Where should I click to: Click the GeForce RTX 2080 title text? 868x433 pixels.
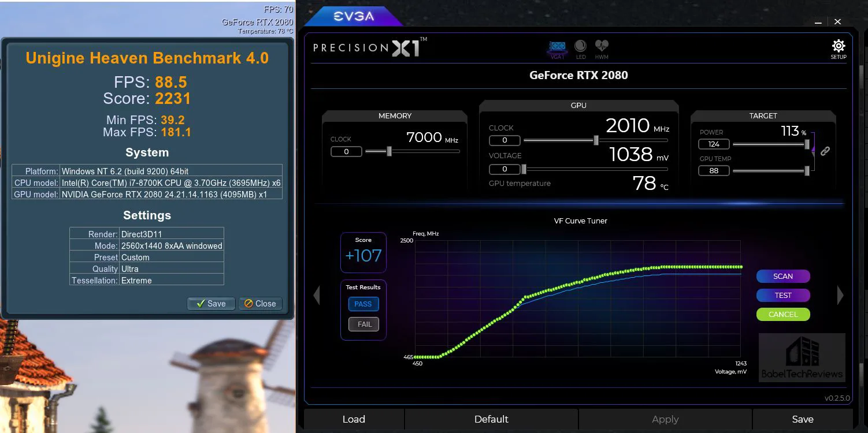pyautogui.click(x=578, y=75)
